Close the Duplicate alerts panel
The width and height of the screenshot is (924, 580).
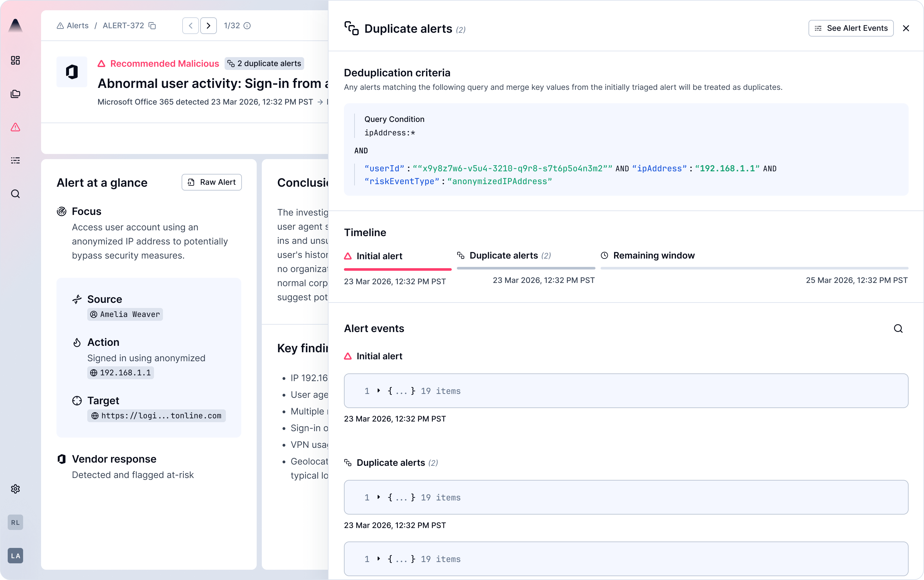pos(906,28)
